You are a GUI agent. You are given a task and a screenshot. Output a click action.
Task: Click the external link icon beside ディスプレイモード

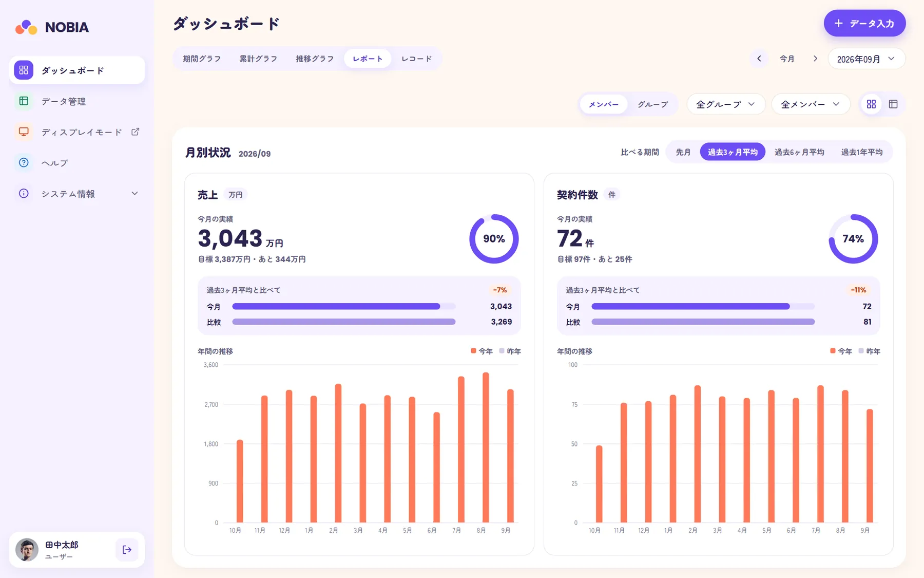(x=136, y=132)
